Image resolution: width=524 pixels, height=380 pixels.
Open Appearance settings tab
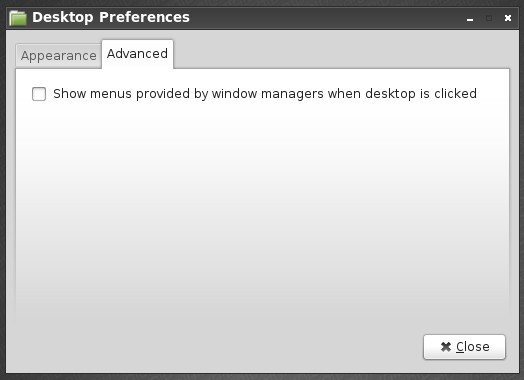coord(59,56)
